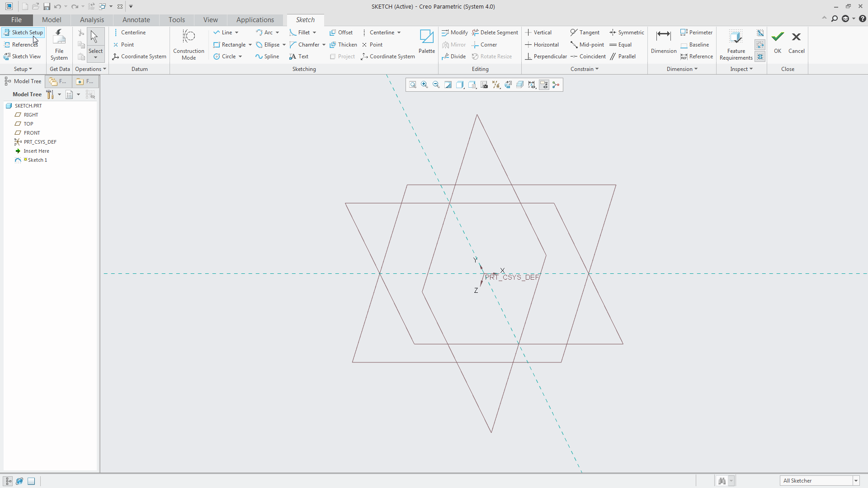This screenshot has height=488, width=868.
Task: Open the File menu
Action: (x=16, y=20)
